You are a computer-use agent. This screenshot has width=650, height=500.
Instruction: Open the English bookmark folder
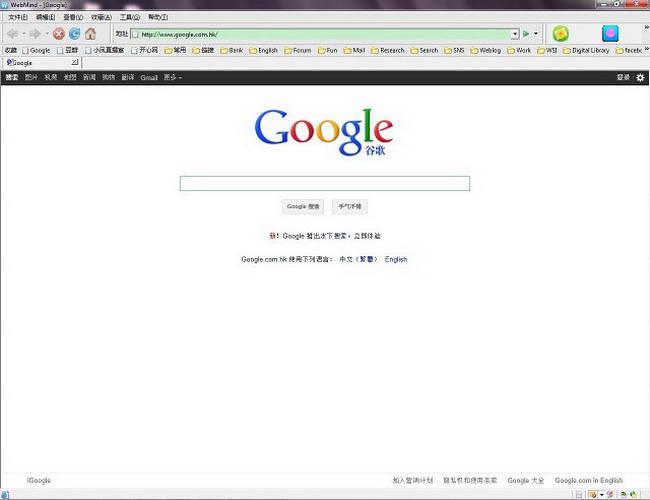pyautogui.click(x=264, y=51)
